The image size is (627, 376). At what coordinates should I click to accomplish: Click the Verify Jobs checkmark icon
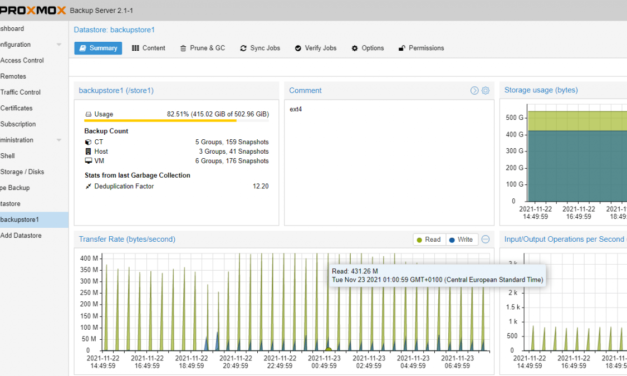(298, 48)
